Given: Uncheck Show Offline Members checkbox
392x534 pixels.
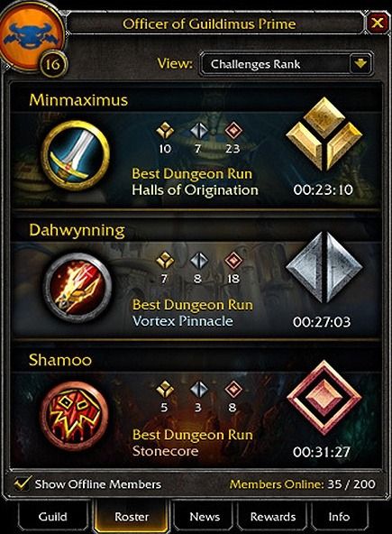Looking at the screenshot, I should pyautogui.click(x=23, y=483).
